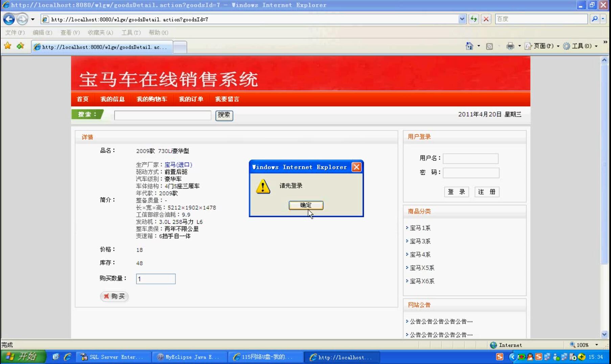
Task: Close the 请先登录 alert dialog with X
Action: (x=356, y=167)
